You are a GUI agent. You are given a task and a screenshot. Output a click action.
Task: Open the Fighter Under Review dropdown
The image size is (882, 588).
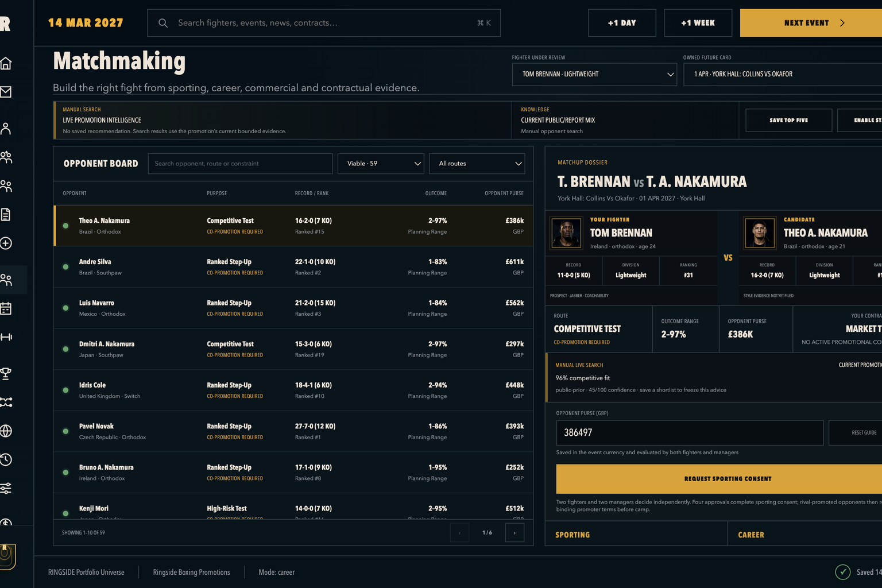[x=594, y=75]
